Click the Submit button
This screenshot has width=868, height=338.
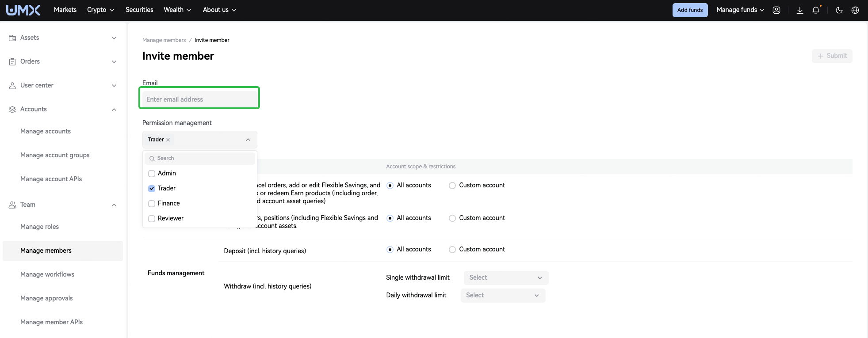tap(832, 56)
